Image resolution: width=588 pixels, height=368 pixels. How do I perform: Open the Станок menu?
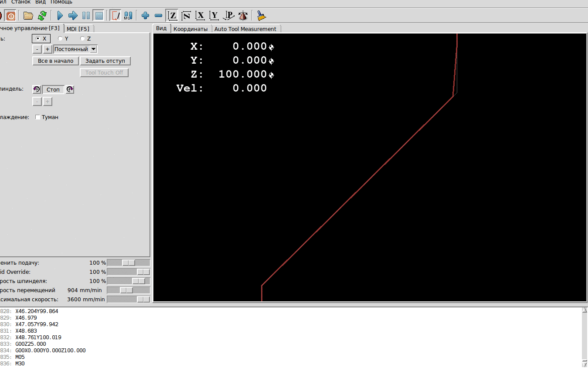(x=21, y=2)
